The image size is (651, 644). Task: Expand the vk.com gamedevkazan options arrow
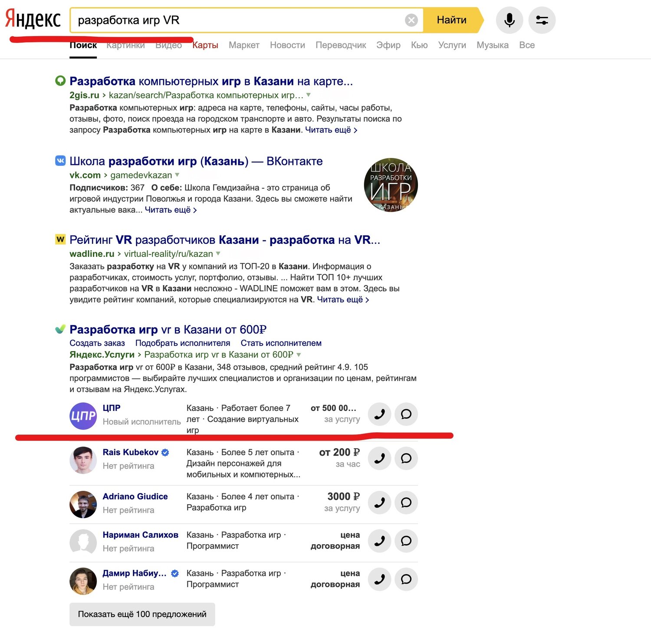(177, 175)
